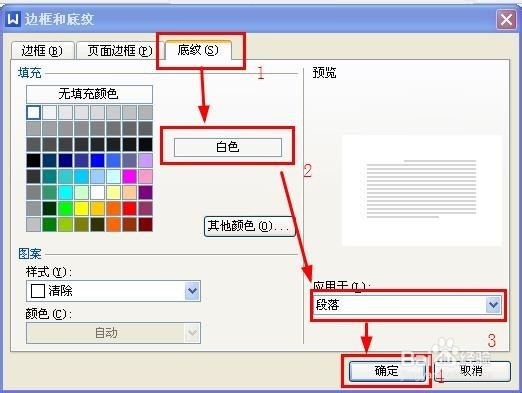The height and width of the screenshot is (393, 522).
Task: Open the 样式(Y) dropdown showing 清除
Action: click(113, 291)
